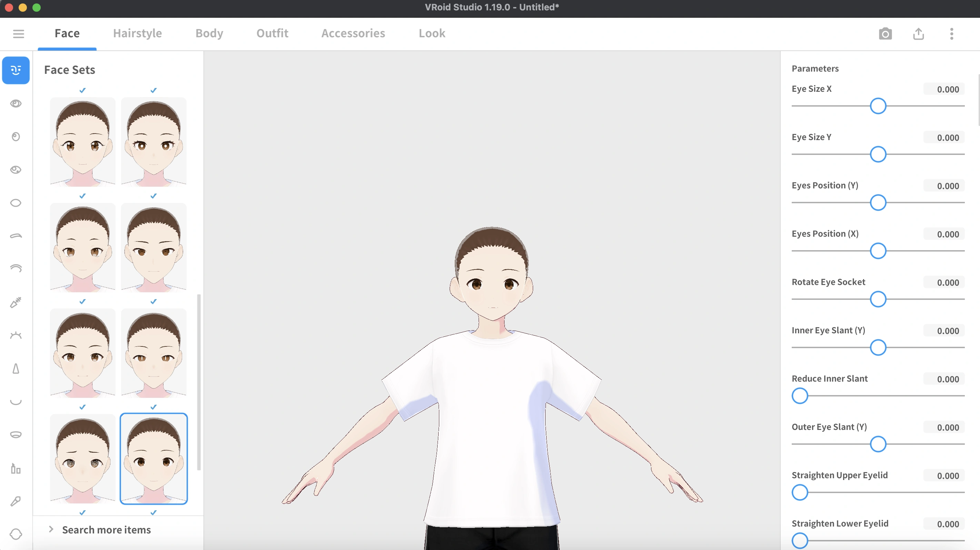Open the three-dot options menu

pos(951,34)
